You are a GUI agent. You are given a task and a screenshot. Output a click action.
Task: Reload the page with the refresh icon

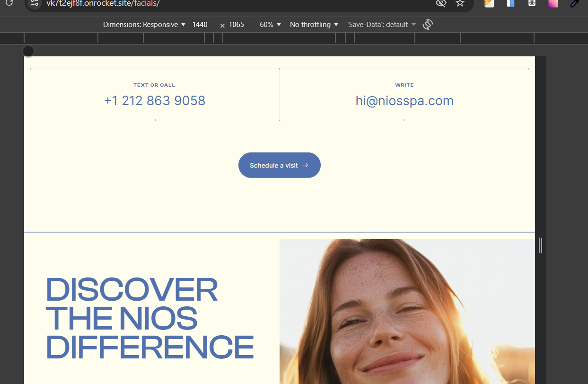(9, 3)
